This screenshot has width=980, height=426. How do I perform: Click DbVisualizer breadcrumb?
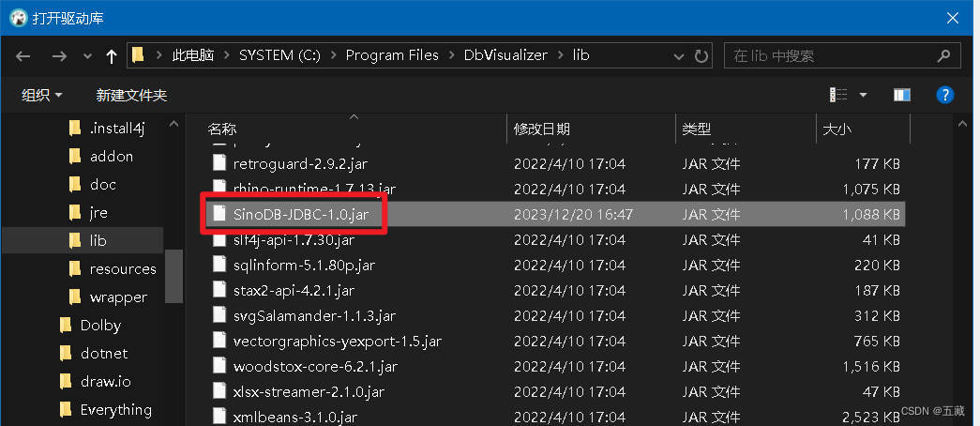click(x=505, y=55)
